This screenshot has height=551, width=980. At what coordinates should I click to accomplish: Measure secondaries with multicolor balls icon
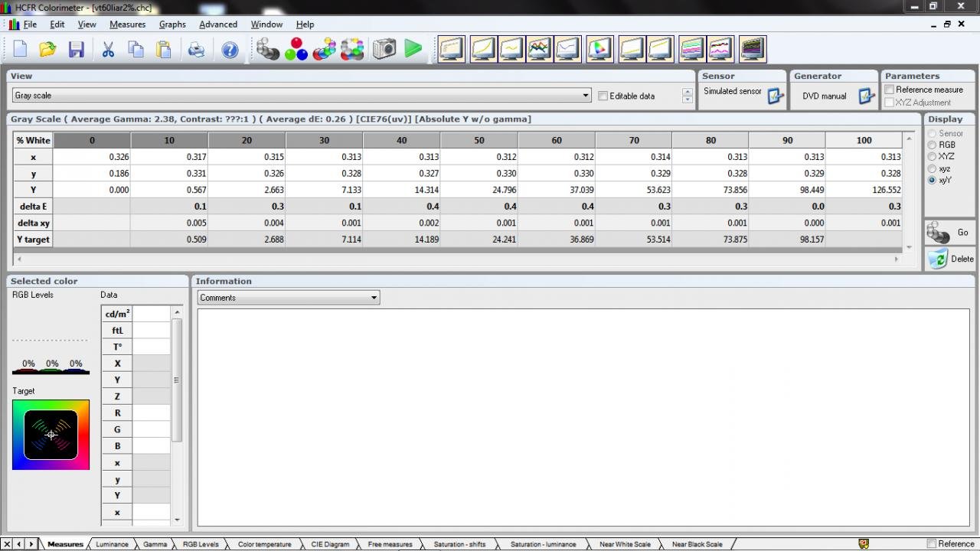pos(324,50)
